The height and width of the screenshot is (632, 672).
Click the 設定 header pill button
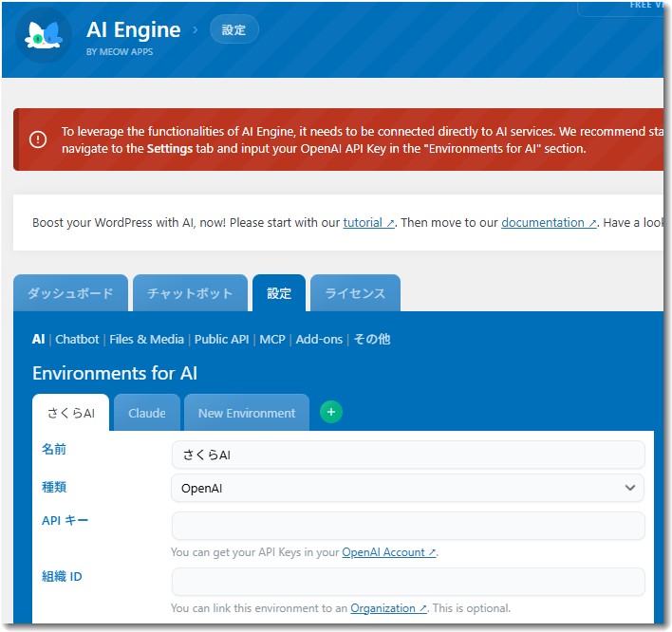233,29
